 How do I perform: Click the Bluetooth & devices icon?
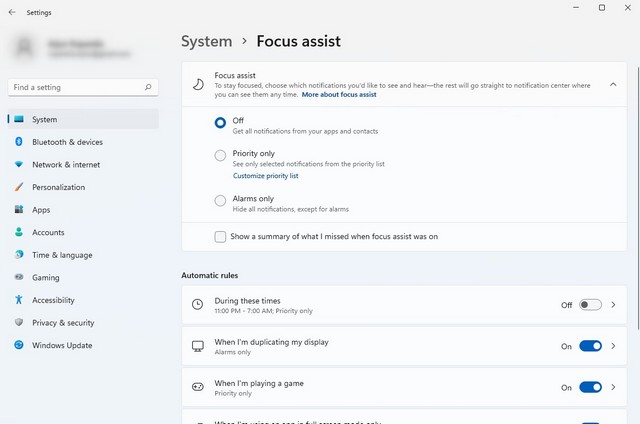19,142
